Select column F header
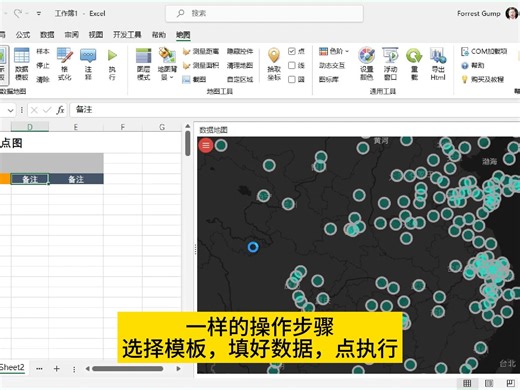This screenshot has width=520, height=390. click(123, 127)
